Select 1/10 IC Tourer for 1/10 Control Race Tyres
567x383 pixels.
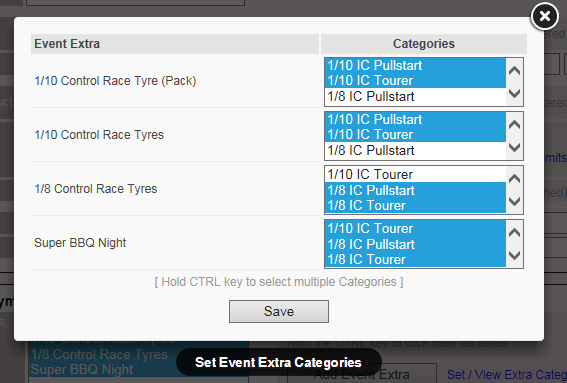415,135
